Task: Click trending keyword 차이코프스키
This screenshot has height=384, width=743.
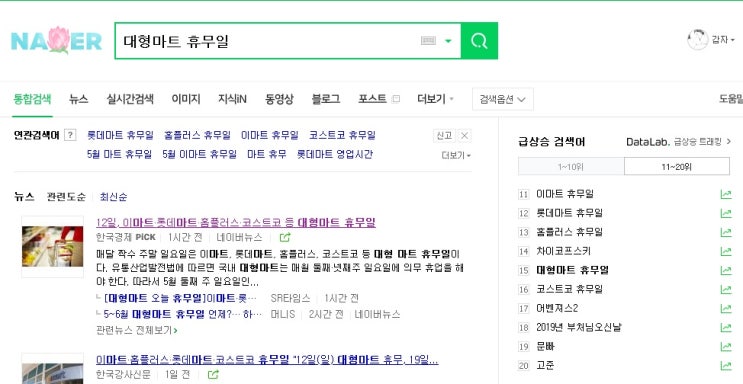Action: point(563,251)
